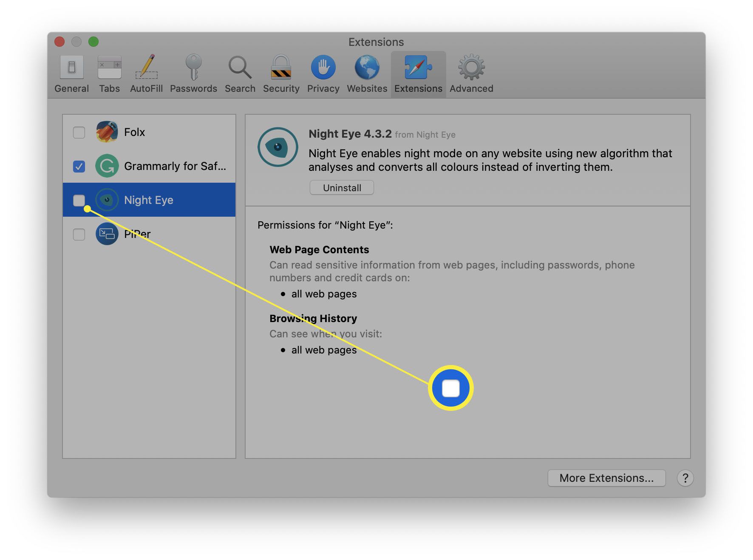This screenshot has width=753, height=560.
Task: Click the large Night Eye logo in details
Action: 278,147
